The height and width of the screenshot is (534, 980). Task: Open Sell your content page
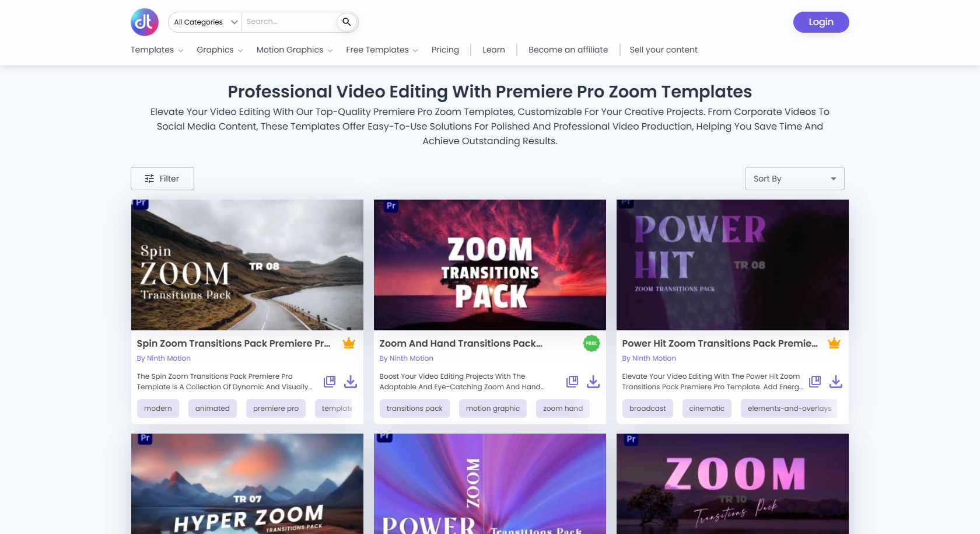pos(663,50)
